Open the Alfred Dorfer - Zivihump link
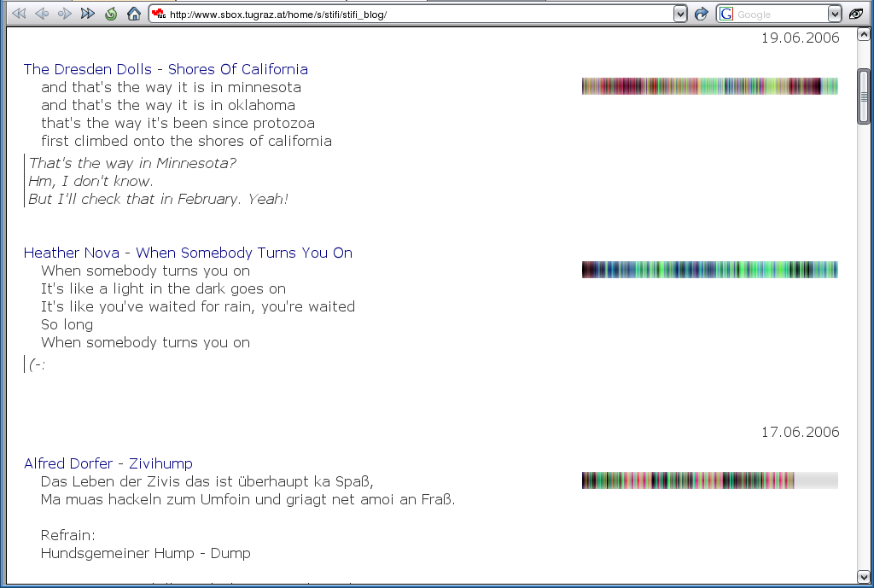This screenshot has width=874, height=588. 108,463
